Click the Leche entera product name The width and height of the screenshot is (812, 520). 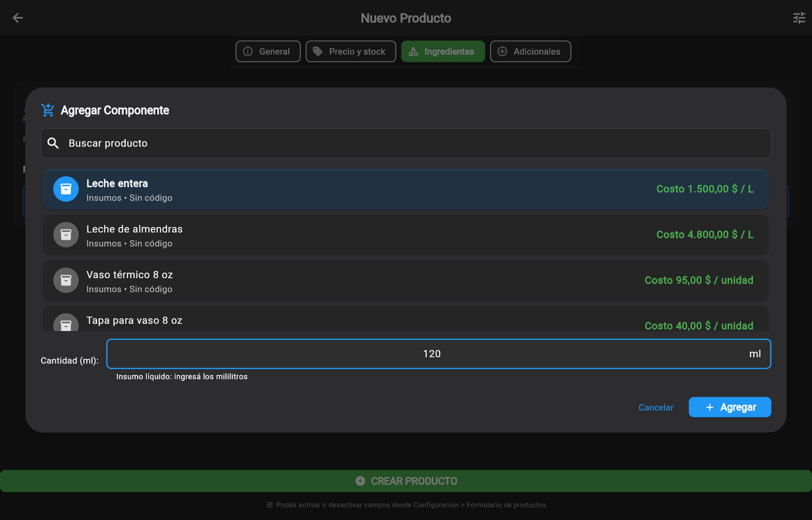(117, 183)
